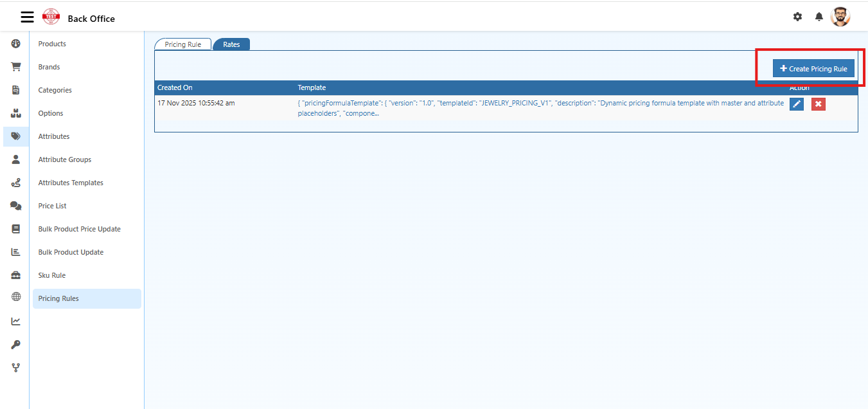Open Bulk Product Price Update from the sidebar
The height and width of the screenshot is (409, 868).
click(79, 228)
